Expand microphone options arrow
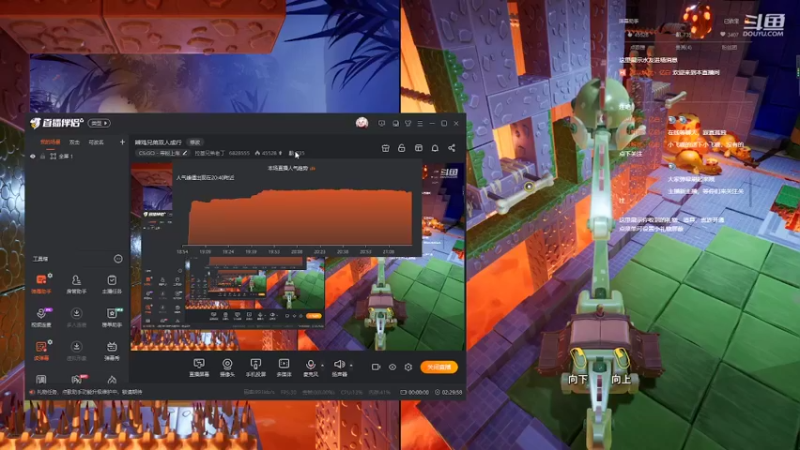 (322, 365)
